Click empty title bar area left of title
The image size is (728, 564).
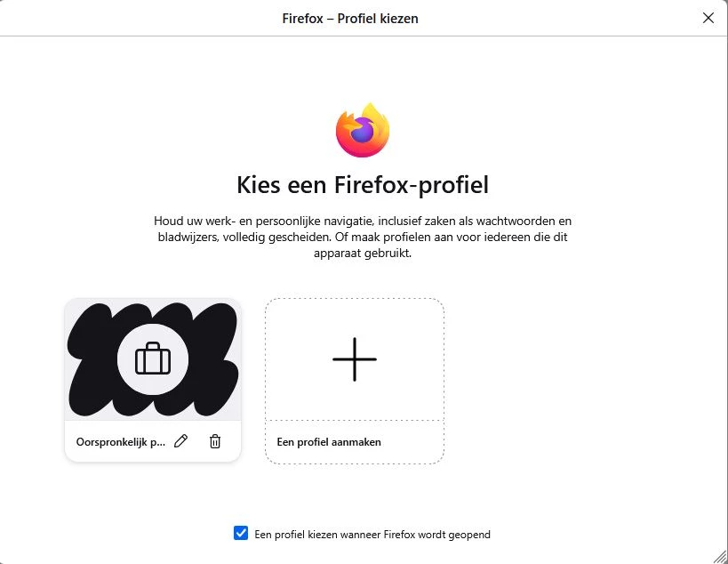[133, 18]
